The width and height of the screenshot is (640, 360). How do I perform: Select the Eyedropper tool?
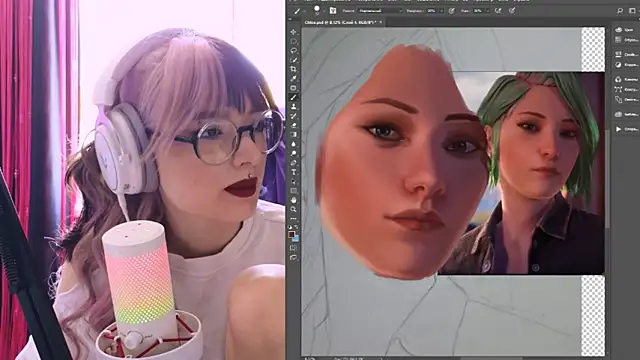tap(293, 78)
